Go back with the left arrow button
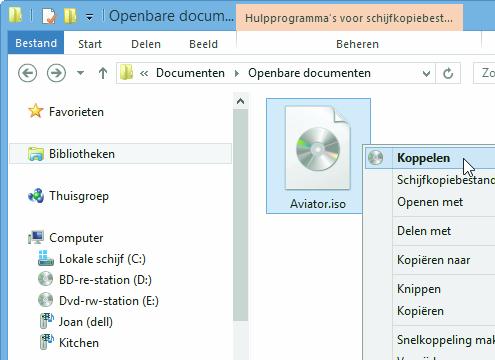This screenshot has width=495, height=360. tap(27, 73)
